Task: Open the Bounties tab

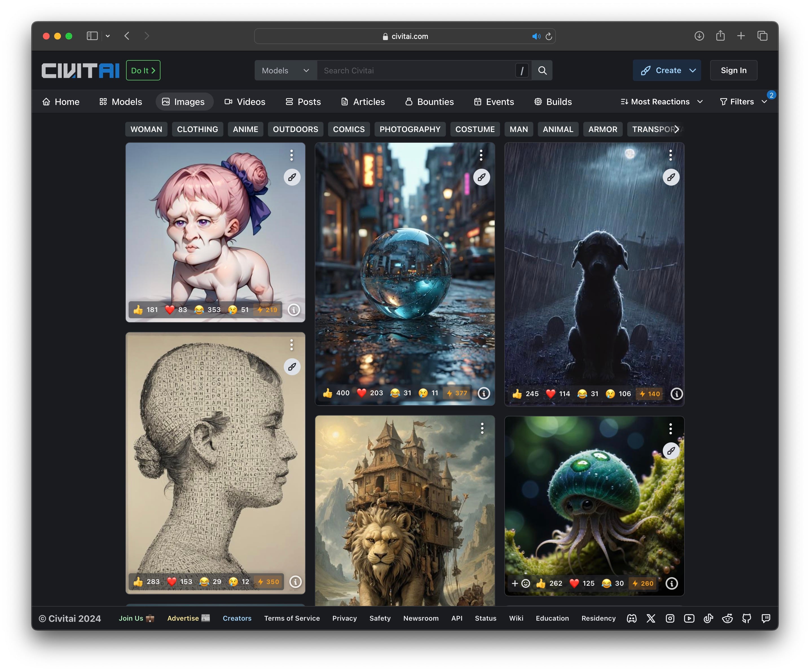Action: [429, 102]
